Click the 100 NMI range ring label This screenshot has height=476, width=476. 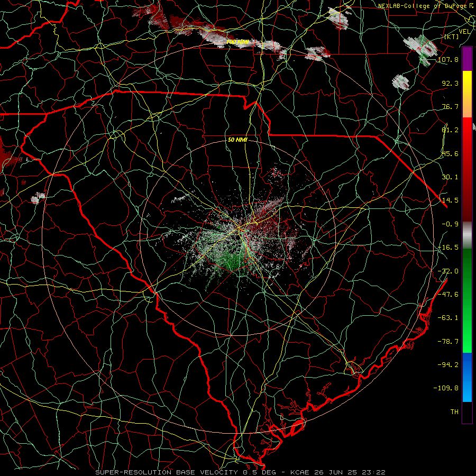coord(237,42)
